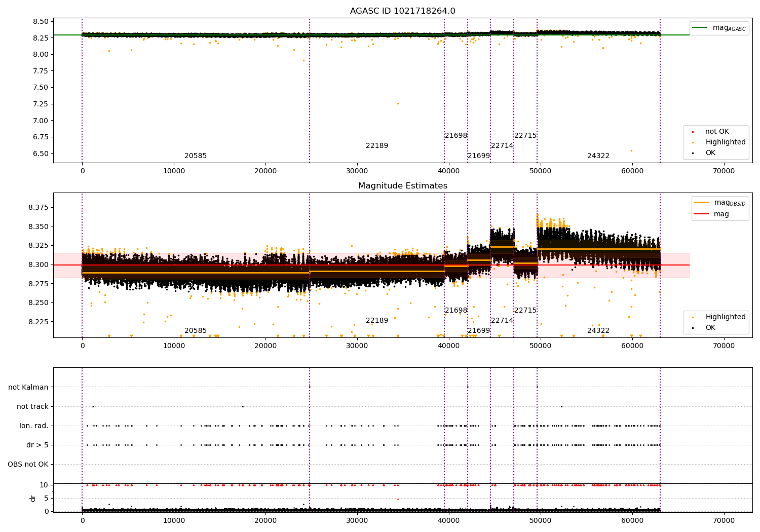Click y-axis tick 5 on dr panel
The width and height of the screenshot is (760, 532).
[x=46, y=499]
